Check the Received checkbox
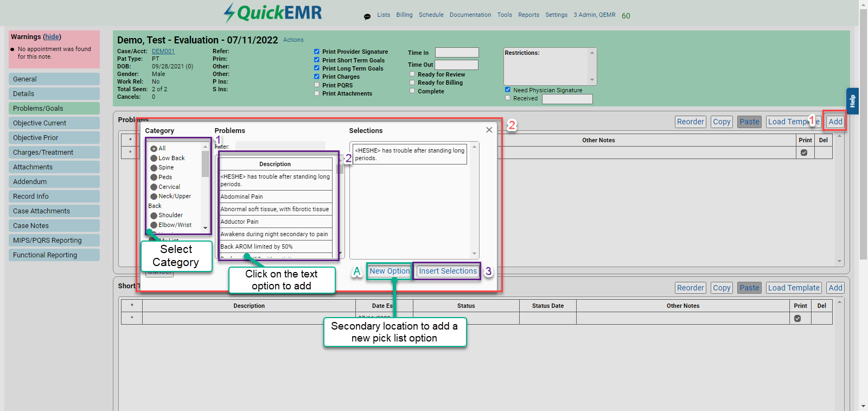Viewport: 868px width, 411px height. coord(508,98)
